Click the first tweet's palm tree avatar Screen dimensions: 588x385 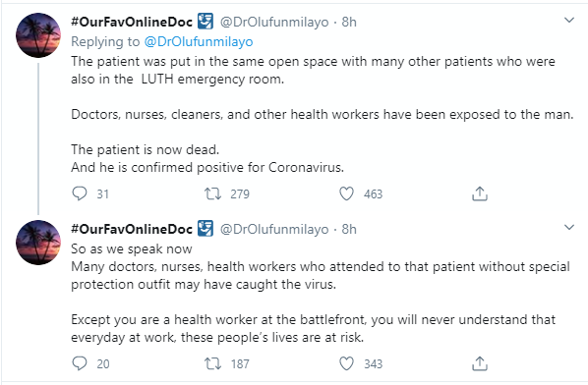(x=38, y=35)
